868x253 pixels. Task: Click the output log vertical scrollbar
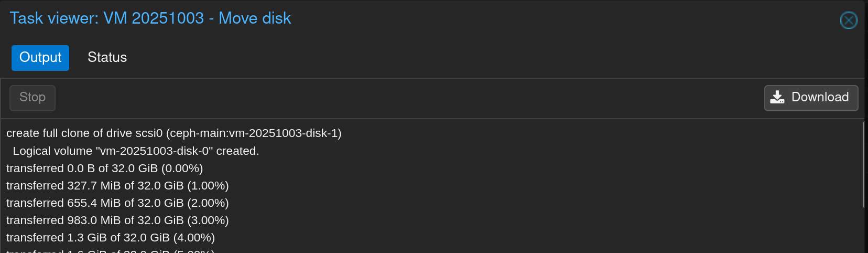(x=863, y=164)
